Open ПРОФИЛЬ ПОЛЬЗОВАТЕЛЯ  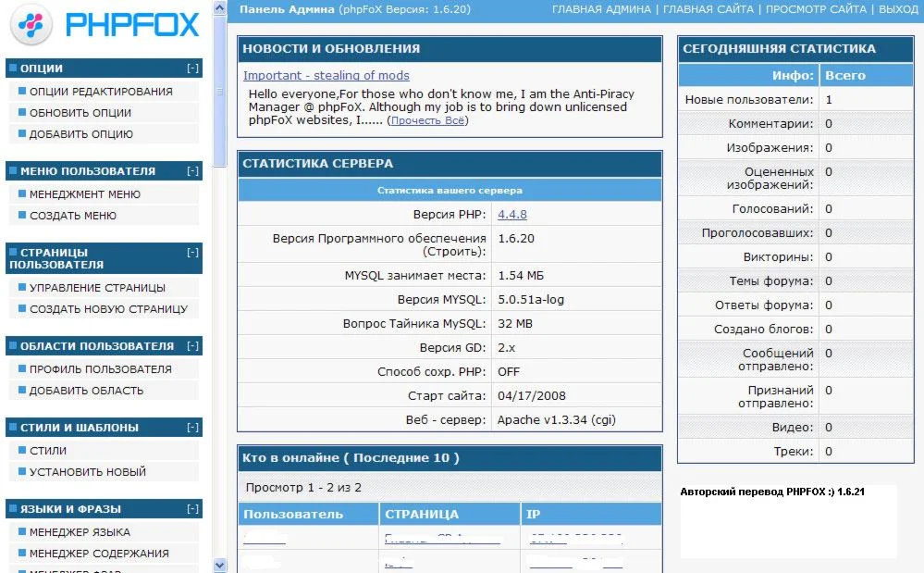tap(101, 369)
